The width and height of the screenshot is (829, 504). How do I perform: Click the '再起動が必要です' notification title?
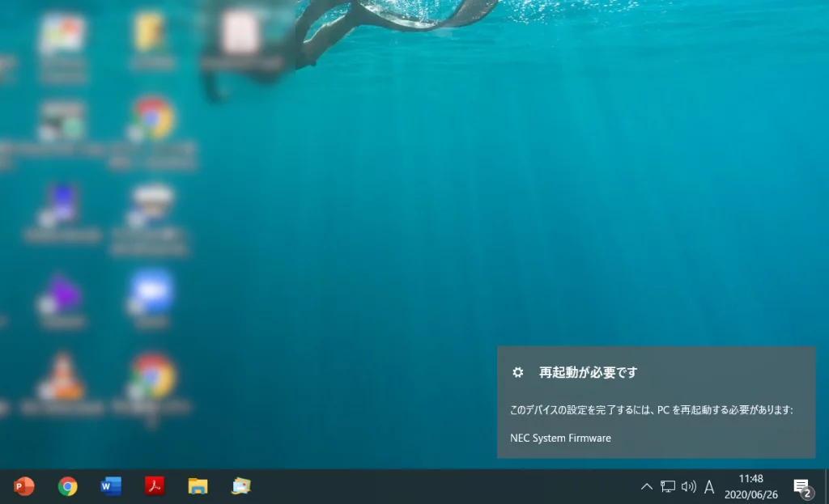589,372
